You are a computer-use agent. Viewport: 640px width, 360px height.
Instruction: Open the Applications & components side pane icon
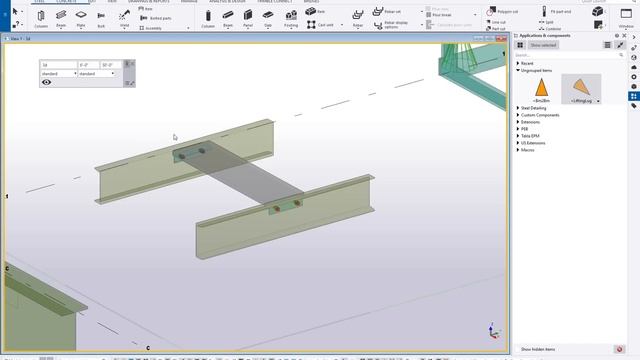(633, 96)
